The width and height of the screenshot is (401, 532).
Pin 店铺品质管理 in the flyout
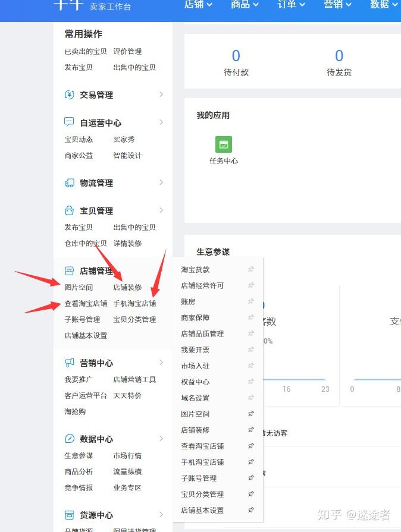tap(251, 333)
